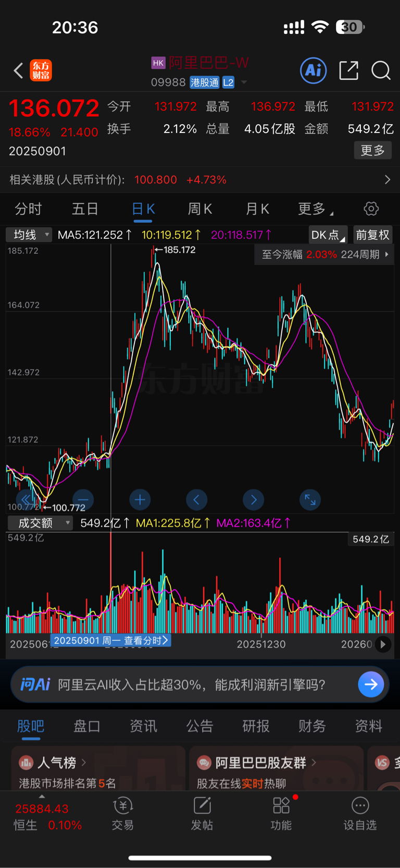The width and height of the screenshot is (400, 868).
Task: Tap 港股市场排名第5名 text
Action: (67, 783)
